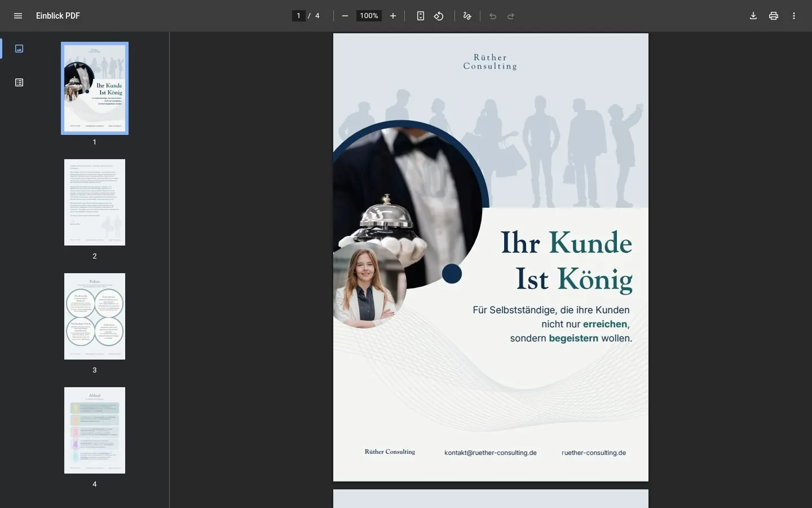The image size is (812, 508).
Task: Show the document outline view
Action: point(19,82)
